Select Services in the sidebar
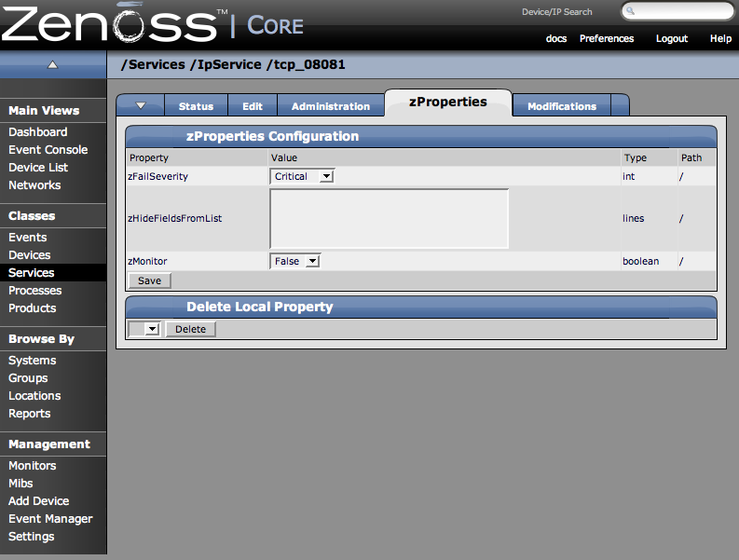 [31, 272]
